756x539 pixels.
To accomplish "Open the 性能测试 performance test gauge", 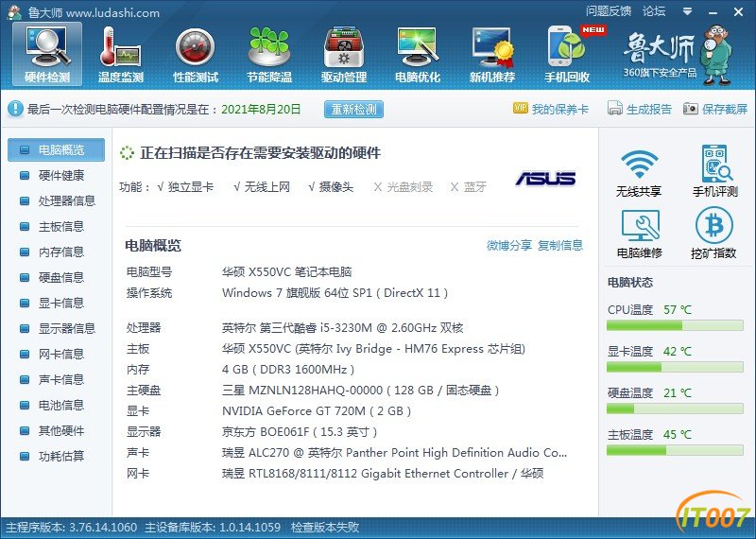I will click(x=196, y=54).
